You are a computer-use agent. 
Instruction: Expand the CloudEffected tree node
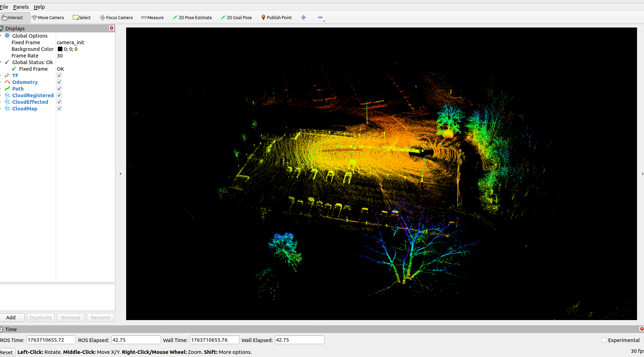click(x=1, y=102)
